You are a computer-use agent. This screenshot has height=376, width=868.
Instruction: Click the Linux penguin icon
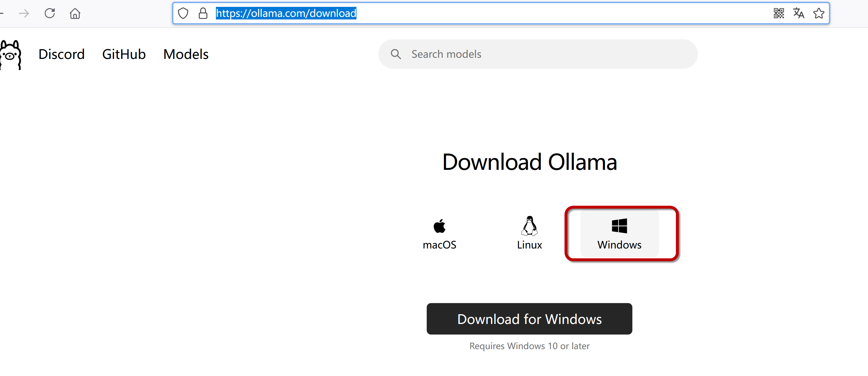point(529,226)
